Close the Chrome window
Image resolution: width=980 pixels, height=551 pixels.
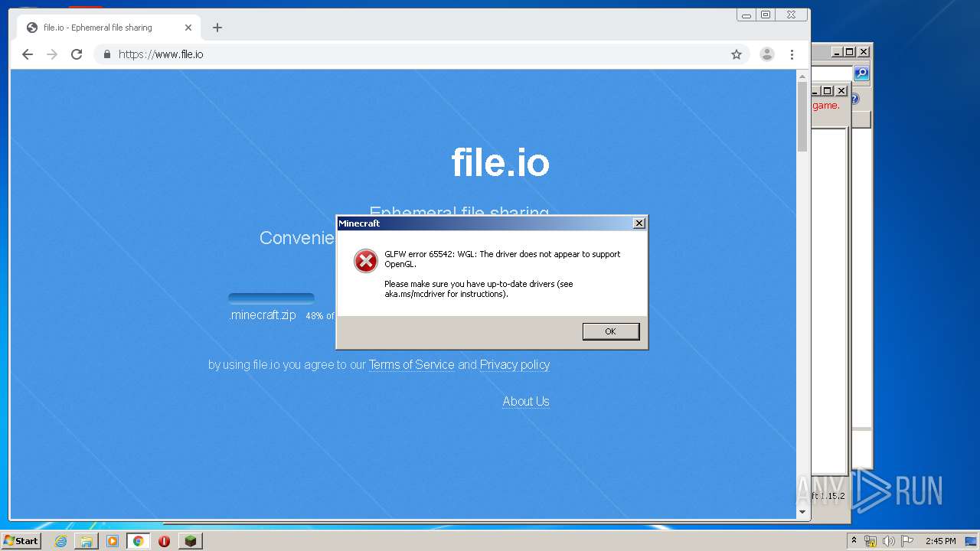(792, 15)
